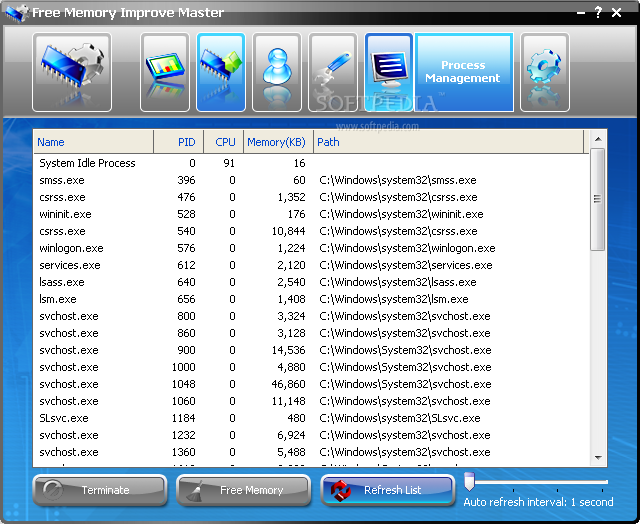The height and width of the screenshot is (524, 641).
Task: Select the lsass.exe process row
Action: pos(312,282)
